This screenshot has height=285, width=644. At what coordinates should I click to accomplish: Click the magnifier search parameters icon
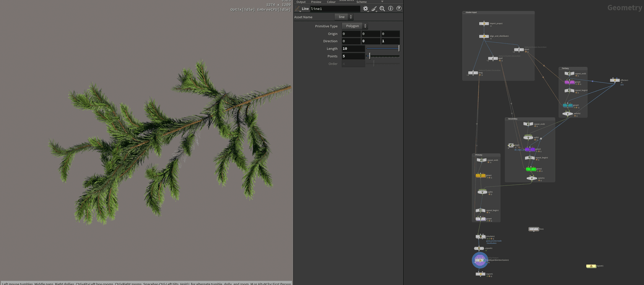point(382,8)
